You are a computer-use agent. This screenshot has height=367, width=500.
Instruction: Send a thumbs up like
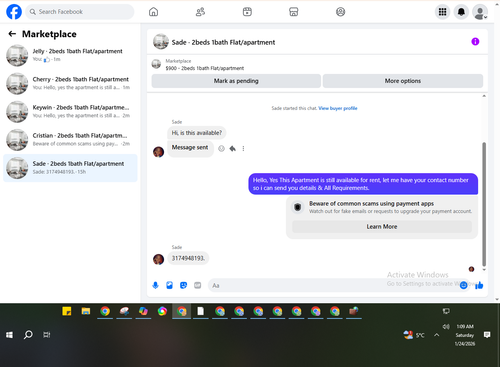click(479, 285)
